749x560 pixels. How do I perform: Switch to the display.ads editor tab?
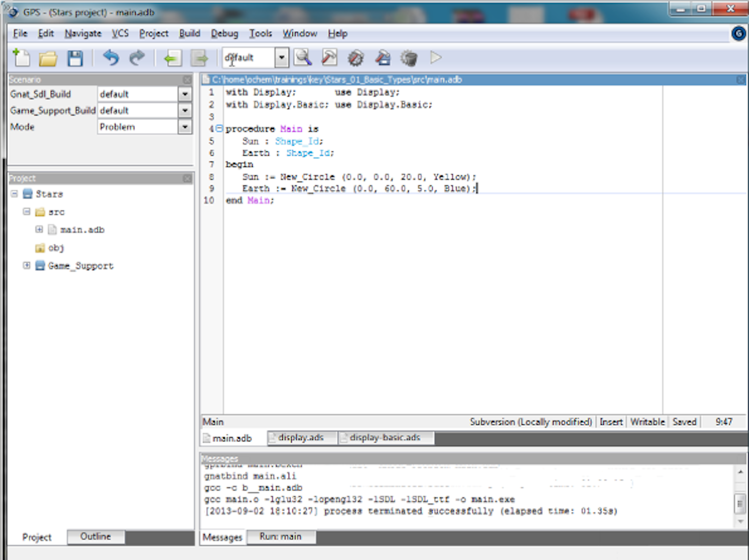pos(301,438)
